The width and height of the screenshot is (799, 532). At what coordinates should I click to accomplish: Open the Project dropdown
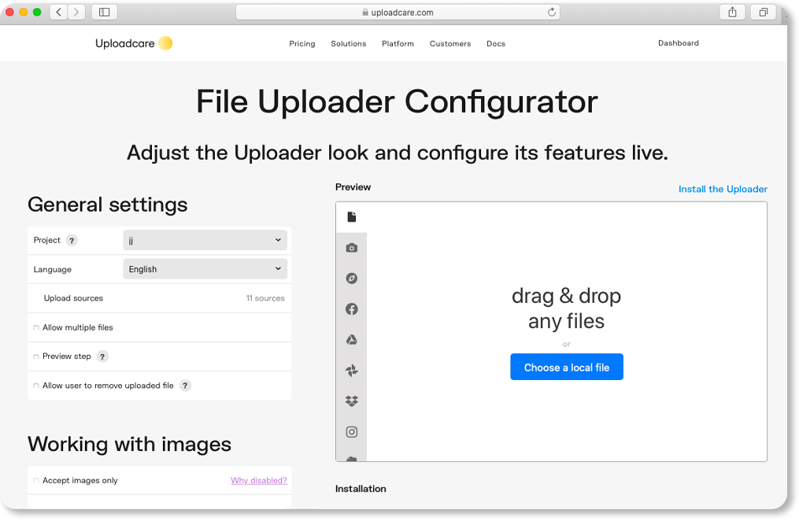pos(205,240)
